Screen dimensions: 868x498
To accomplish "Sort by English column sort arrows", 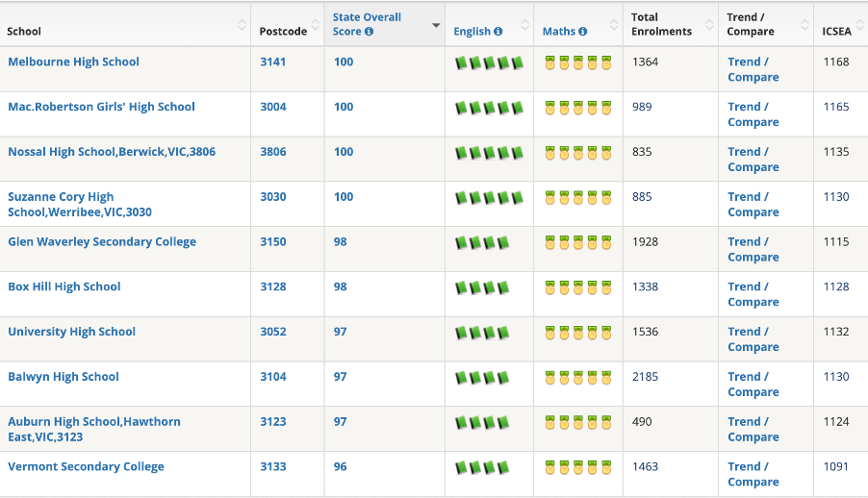I will 524,25.
